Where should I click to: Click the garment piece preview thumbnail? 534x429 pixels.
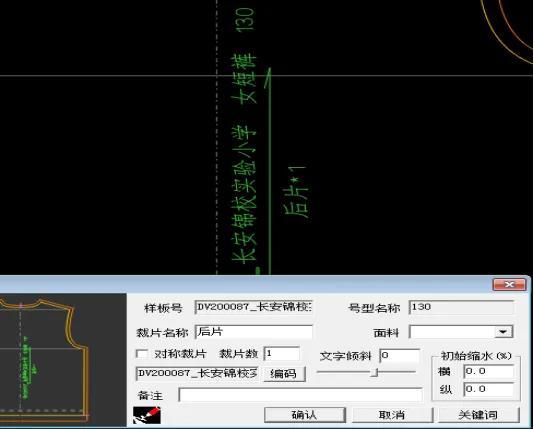pos(63,360)
